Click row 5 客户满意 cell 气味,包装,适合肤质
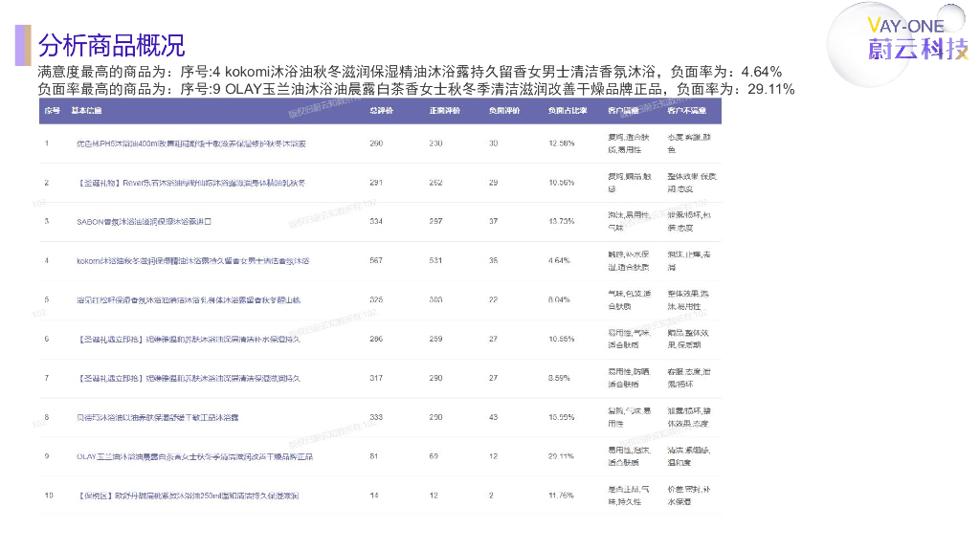Screen dimensions: 980x551 pos(630,300)
